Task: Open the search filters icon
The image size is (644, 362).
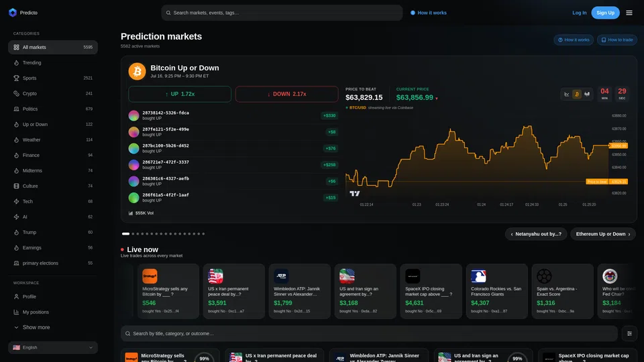Action: coord(629,334)
